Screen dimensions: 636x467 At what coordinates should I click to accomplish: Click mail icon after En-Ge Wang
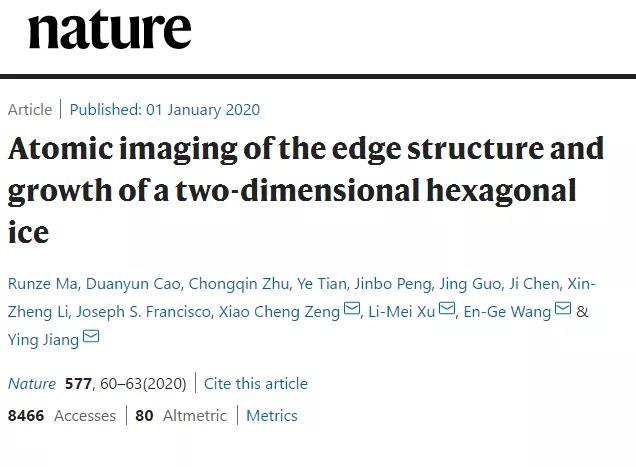562,310
